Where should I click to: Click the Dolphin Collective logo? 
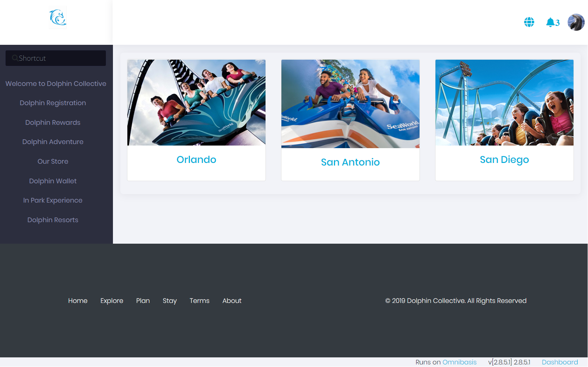tap(58, 17)
